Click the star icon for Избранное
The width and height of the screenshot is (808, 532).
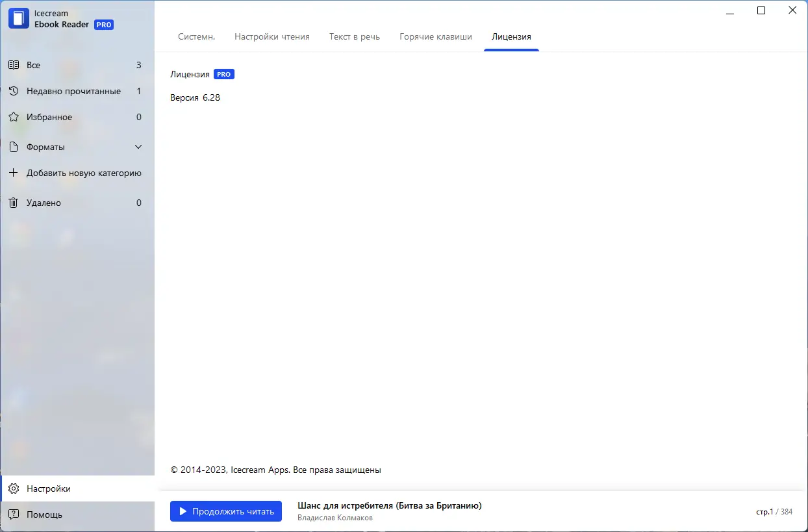tap(13, 117)
